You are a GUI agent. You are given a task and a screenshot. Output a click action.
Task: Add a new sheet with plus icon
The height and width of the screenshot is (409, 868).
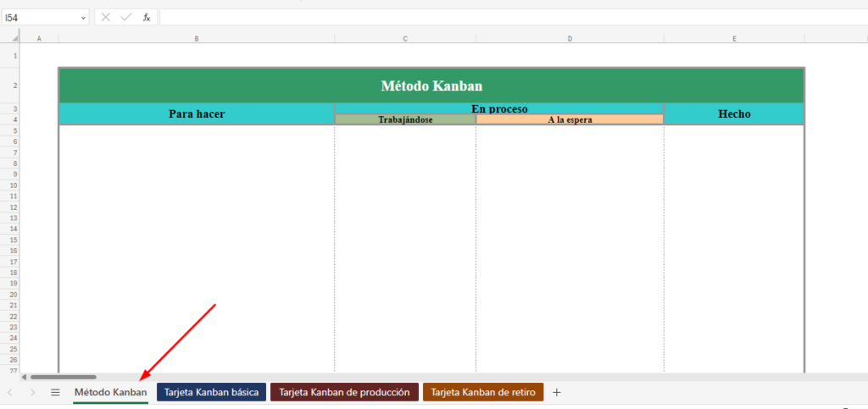[x=557, y=392]
